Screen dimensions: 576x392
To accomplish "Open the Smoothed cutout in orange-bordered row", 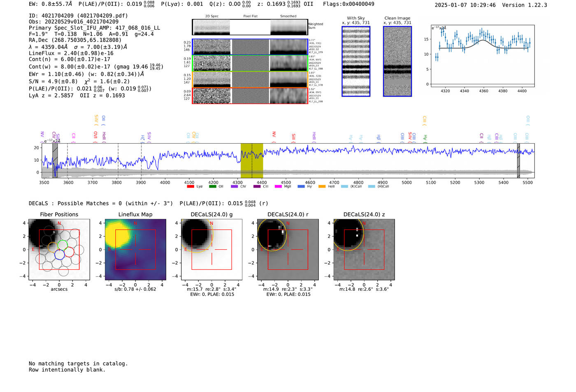I will (x=289, y=79).
